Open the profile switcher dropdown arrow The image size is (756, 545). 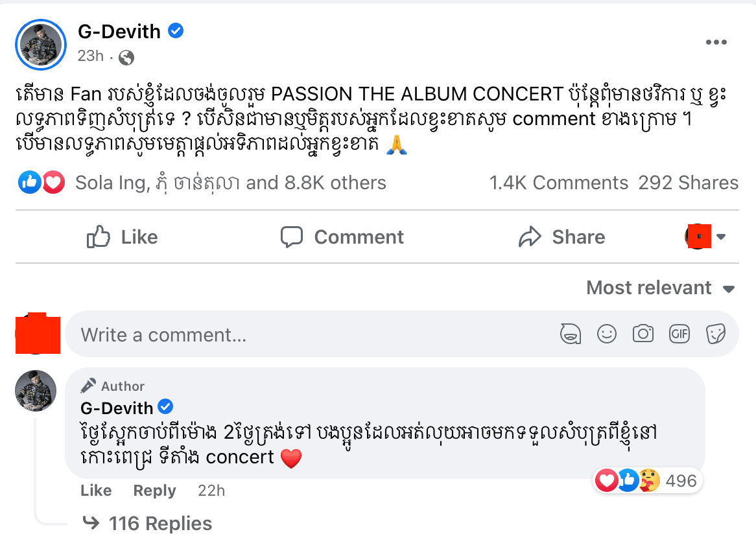(720, 237)
